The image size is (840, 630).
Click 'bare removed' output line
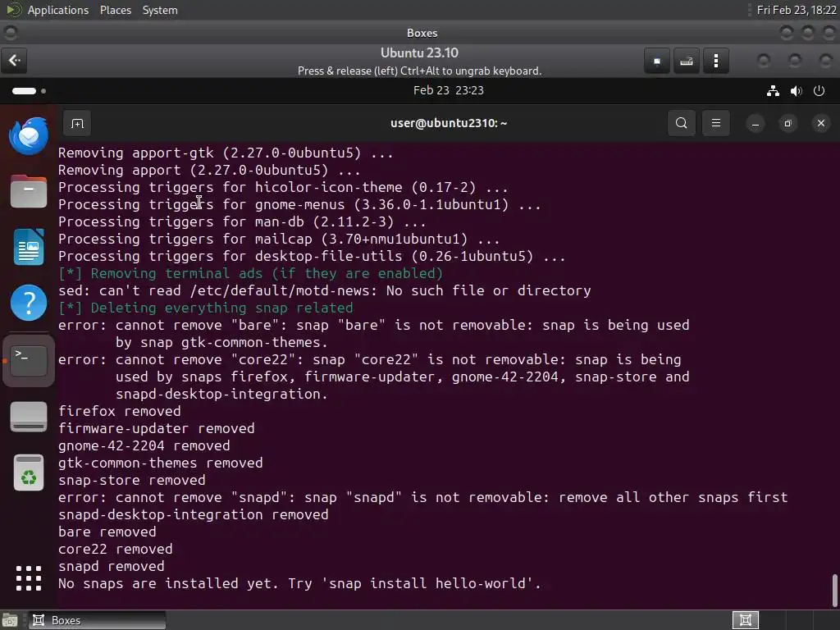tap(107, 532)
